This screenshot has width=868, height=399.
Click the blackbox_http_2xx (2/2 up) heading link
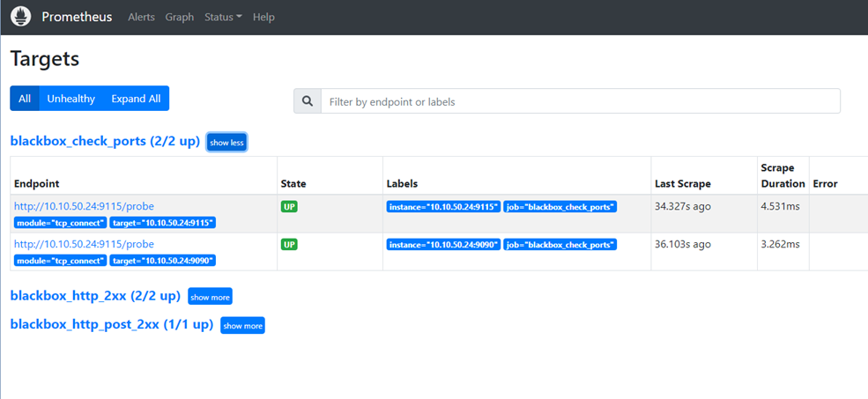[x=95, y=296]
